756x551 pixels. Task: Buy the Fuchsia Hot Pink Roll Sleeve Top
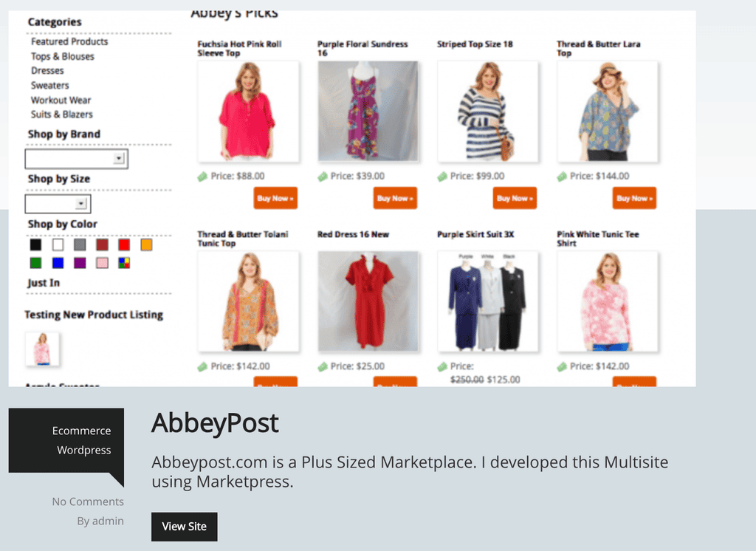pos(275,198)
